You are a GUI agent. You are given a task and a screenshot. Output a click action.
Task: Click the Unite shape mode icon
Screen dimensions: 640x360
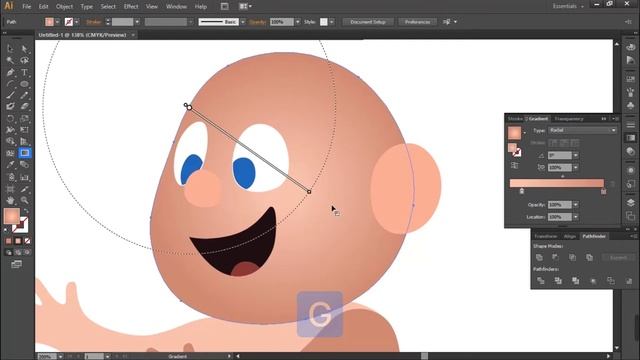pos(539,258)
